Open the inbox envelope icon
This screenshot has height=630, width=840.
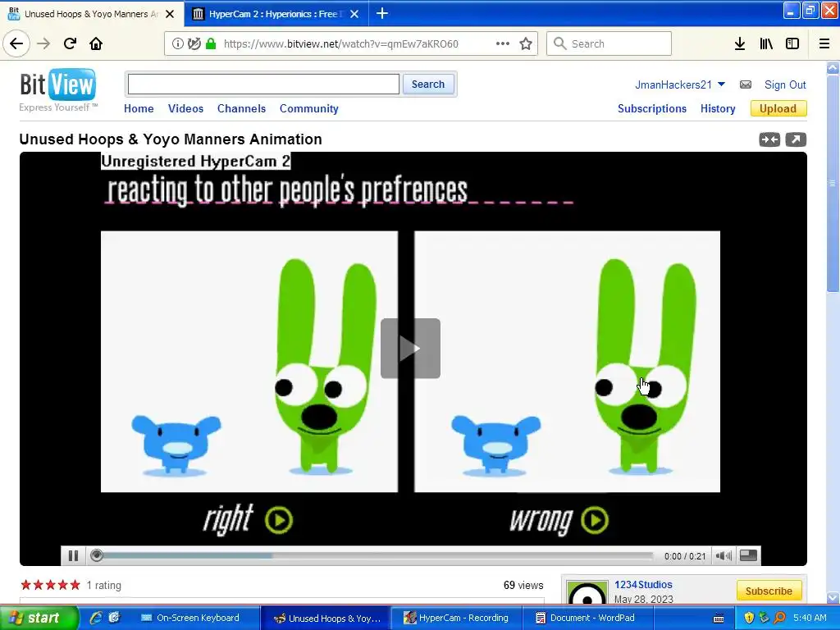point(745,84)
